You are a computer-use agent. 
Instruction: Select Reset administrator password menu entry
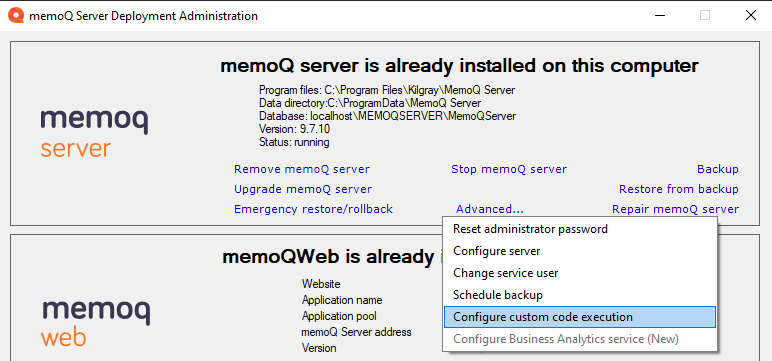[x=579, y=229]
